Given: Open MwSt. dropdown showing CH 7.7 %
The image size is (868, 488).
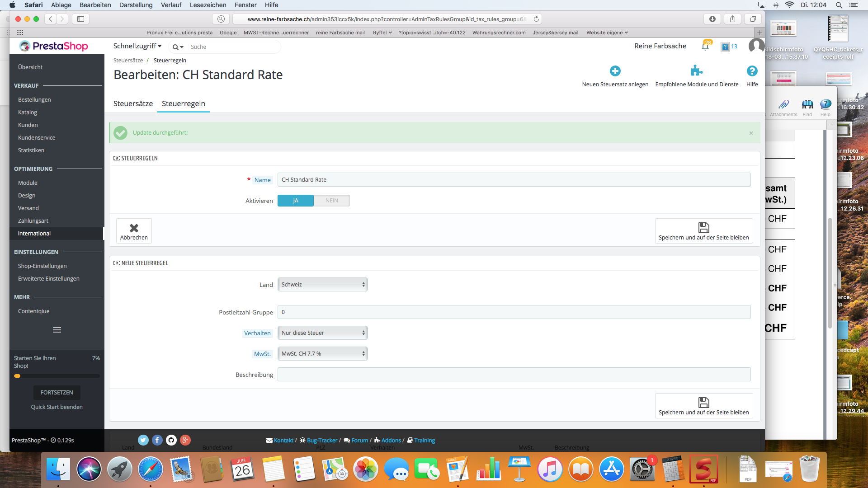Looking at the screenshot, I should coord(322,354).
